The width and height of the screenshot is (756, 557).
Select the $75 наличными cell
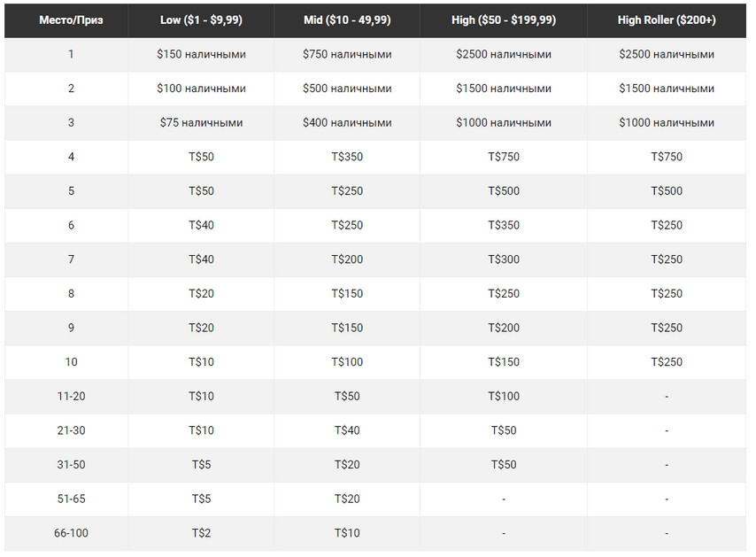tap(201, 122)
